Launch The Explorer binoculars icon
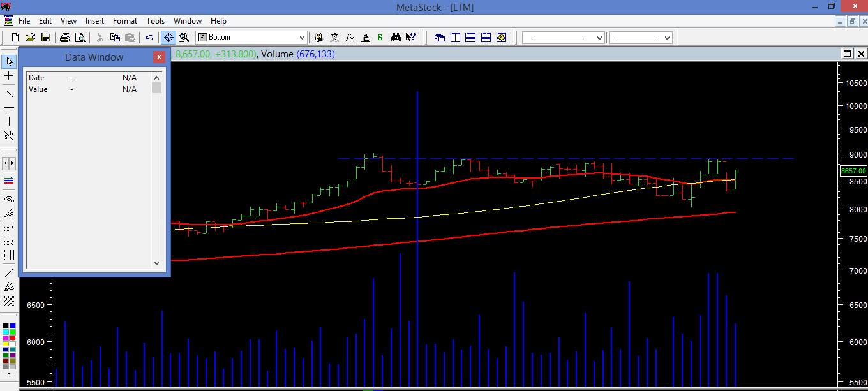 coord(396,38)
